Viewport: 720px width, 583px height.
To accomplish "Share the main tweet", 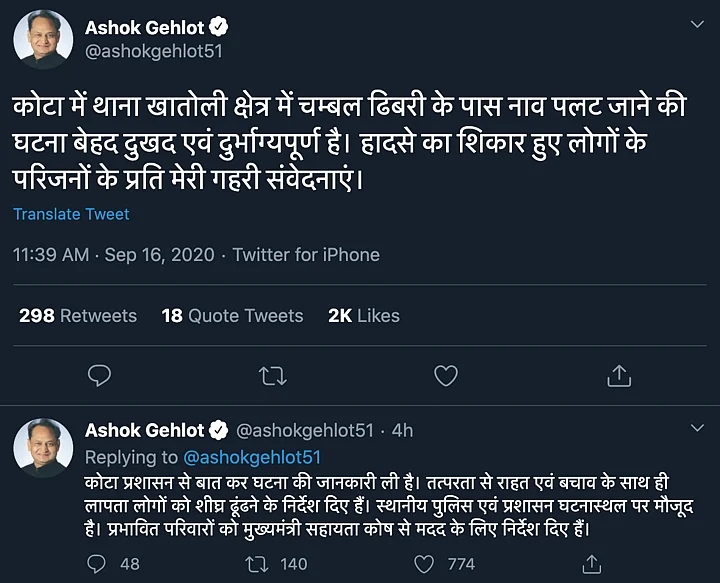I will point(619,375).
